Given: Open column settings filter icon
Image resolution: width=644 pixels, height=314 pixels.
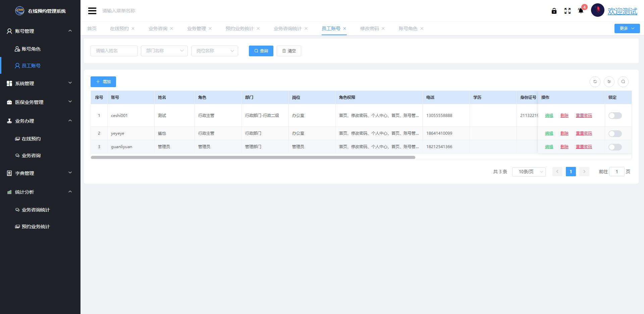Looking at the screenshot, I should (609, 82).
